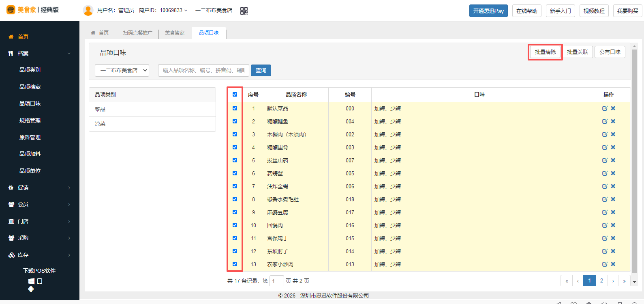Edit flavor for 赛螃蟹 row
Viewport: 644px width, 304px height.
coord(605,173)
